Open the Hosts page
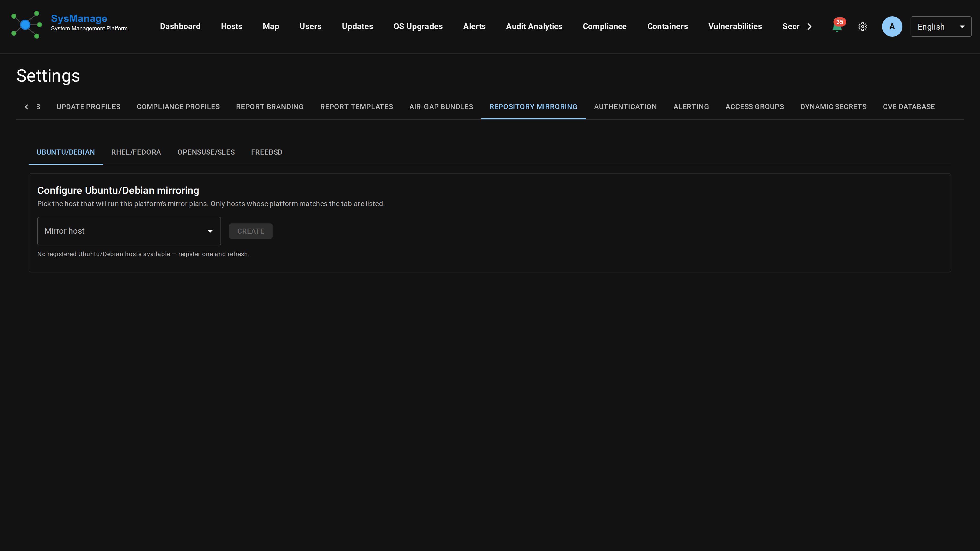 pos(231,26)
